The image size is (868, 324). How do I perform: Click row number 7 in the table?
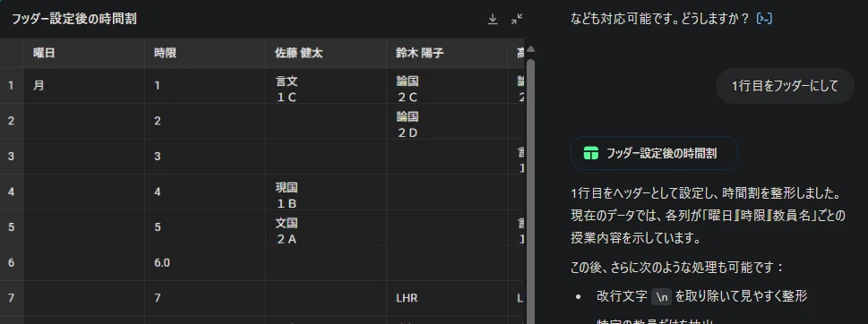[12, 298]
